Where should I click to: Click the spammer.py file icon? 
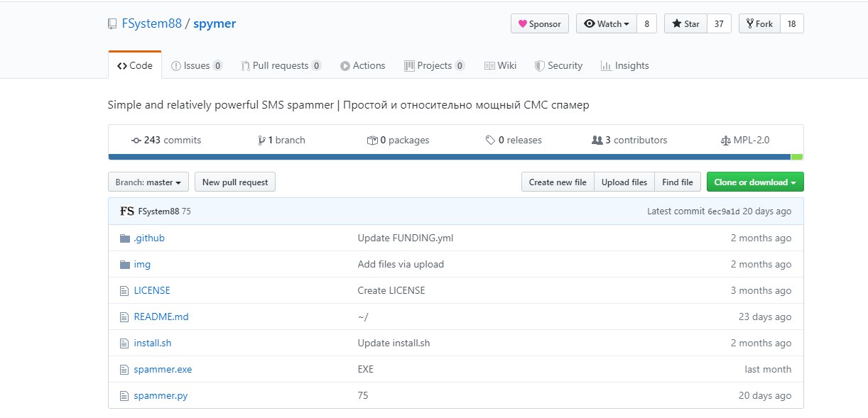pyautogui.click(x=124, y=396)
